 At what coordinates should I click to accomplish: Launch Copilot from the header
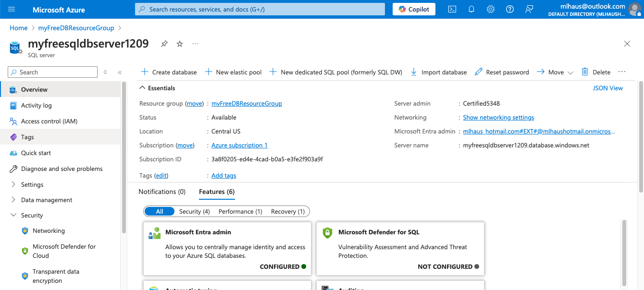pos(414,9)
